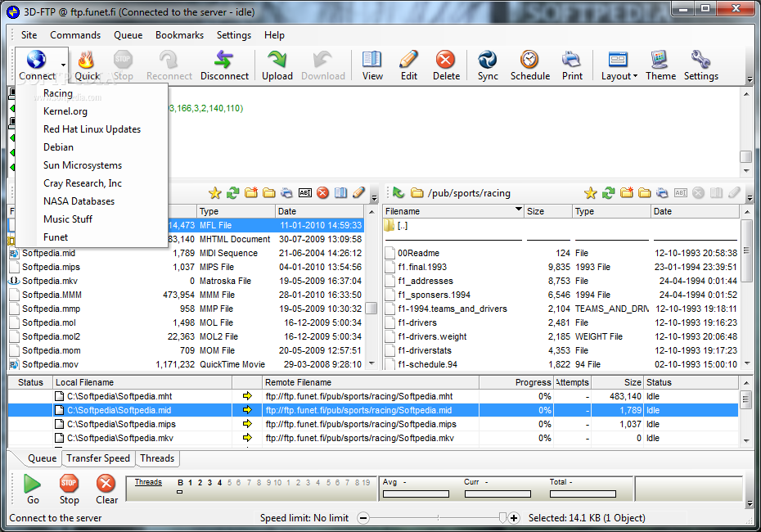Select f1-drivers.weight remote file
The width and height of the screenshot is (761, 532).
pos(432,336)
